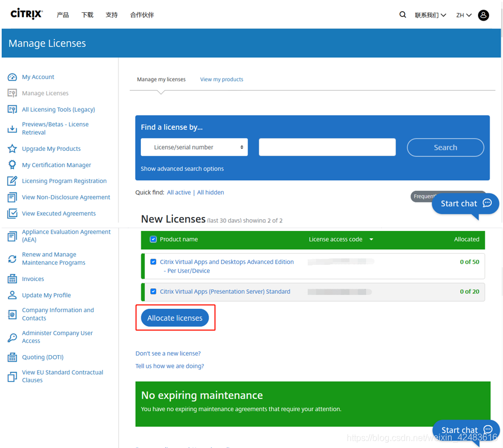The width and height of the screenshot is (503, 448).
Task: Click the All hidden quick find link
Action: tap(210, 192)
